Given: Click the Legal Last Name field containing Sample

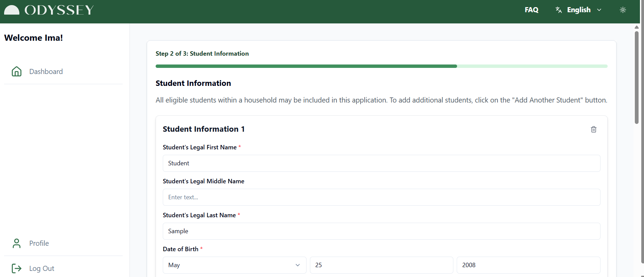Looking at the screenshot, I should coord(381,231).
